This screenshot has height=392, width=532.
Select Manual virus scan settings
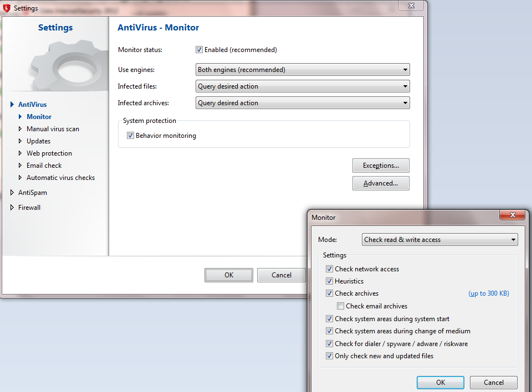[53, 129]
